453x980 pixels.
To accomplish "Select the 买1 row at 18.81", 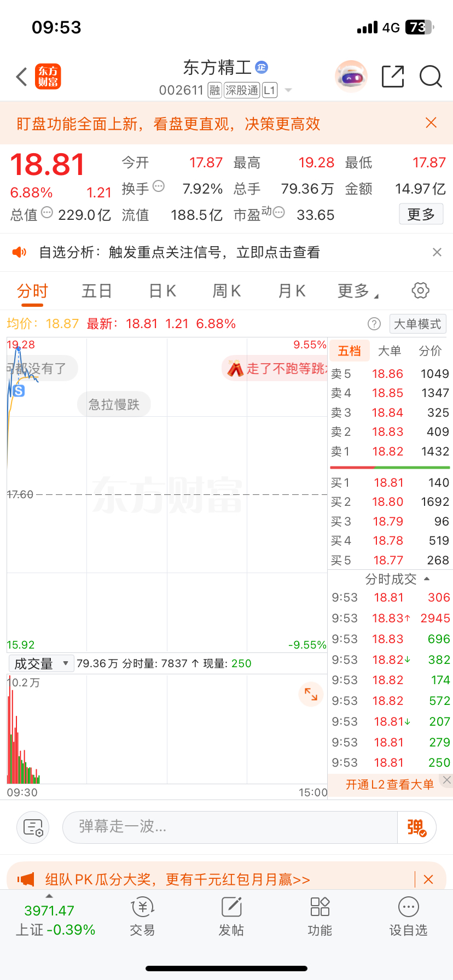I will 390,482.
